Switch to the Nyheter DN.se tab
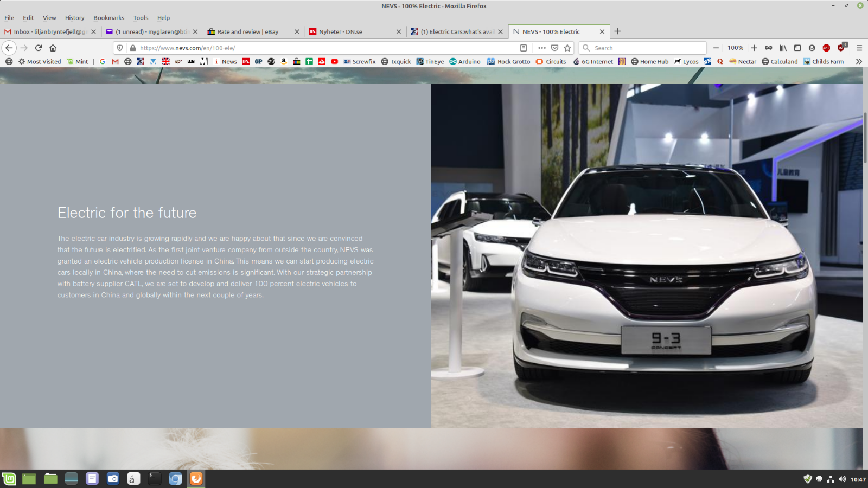 click(x=355, y=31)
